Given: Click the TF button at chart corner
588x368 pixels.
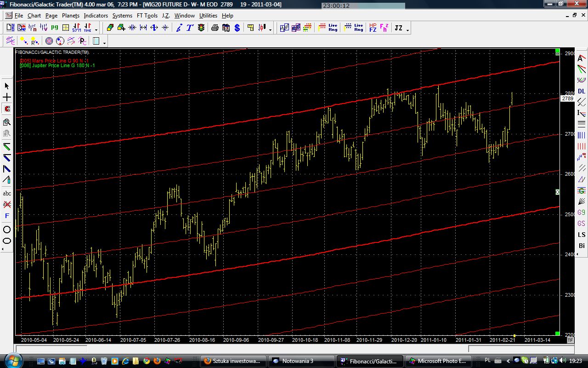Looking at the screenshot, I should [x=570, y=340].
